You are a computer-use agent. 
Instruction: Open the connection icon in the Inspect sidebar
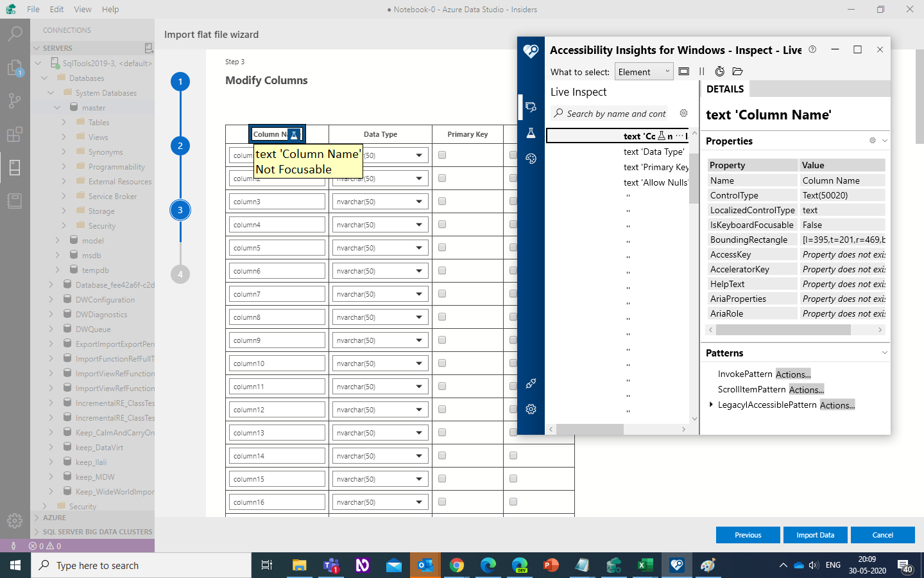click(530, 383)
